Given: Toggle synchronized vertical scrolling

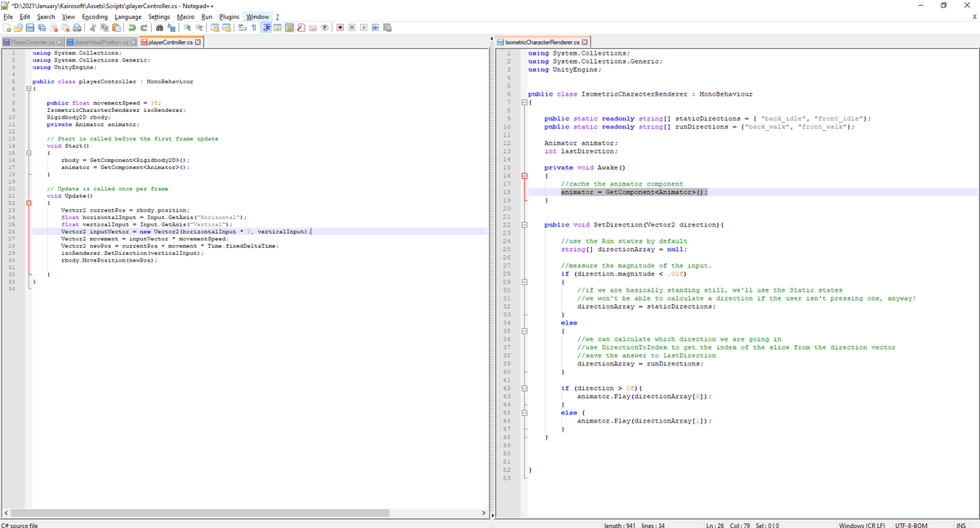Looking at the screenshot, I should tap(216, 27).
